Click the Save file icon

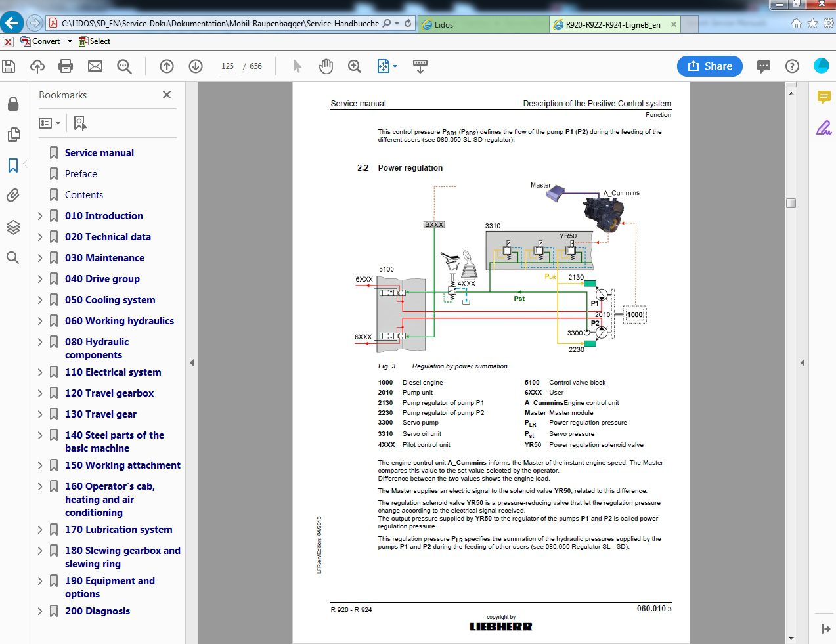[9, 66]
